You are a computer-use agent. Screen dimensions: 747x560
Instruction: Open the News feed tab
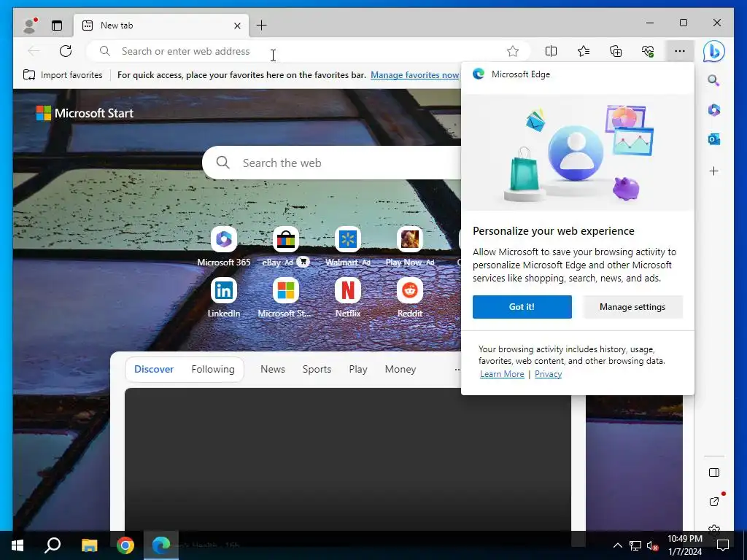click(x=273, y=369)
